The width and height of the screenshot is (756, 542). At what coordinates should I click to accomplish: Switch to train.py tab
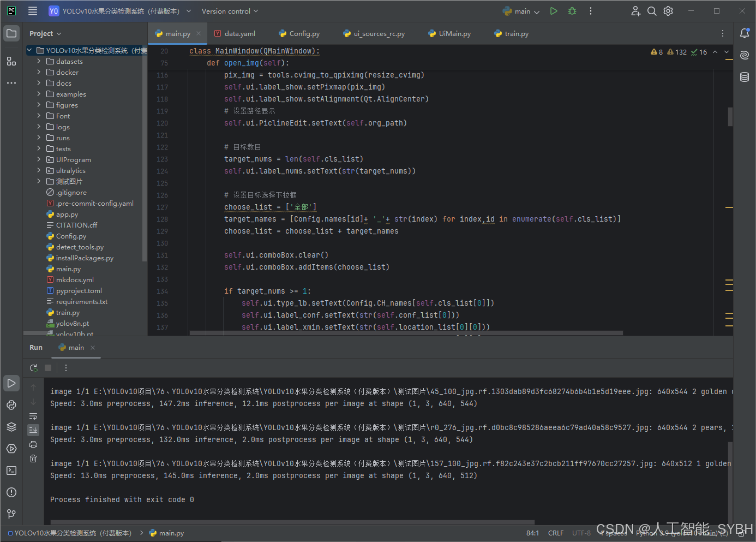coord(512,33)
